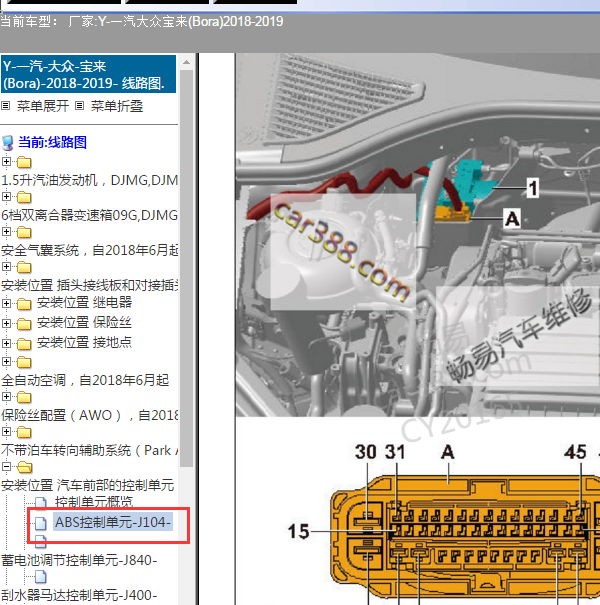Expand the 安全气囊系统 folder node
This screenshot has width=600, height=605.
point(6,232)
